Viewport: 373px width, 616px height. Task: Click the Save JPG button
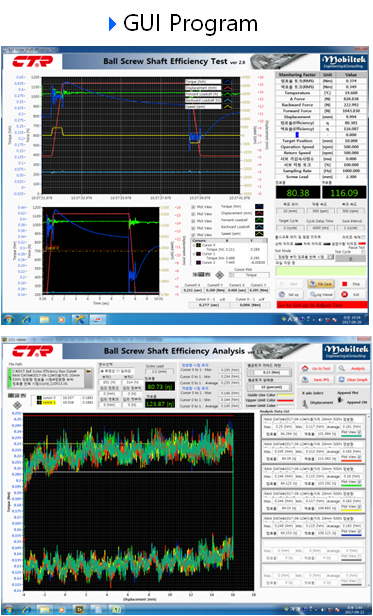click(316, 380)
